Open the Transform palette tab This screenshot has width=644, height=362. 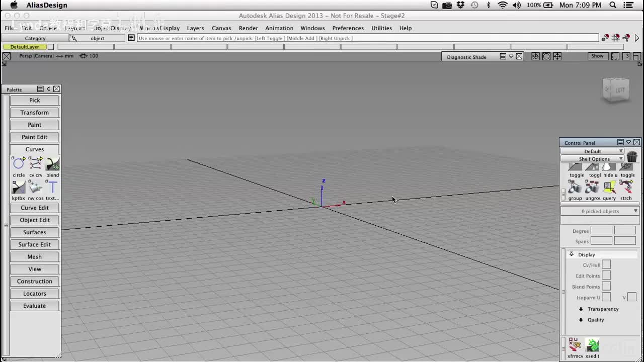[35, 113]
